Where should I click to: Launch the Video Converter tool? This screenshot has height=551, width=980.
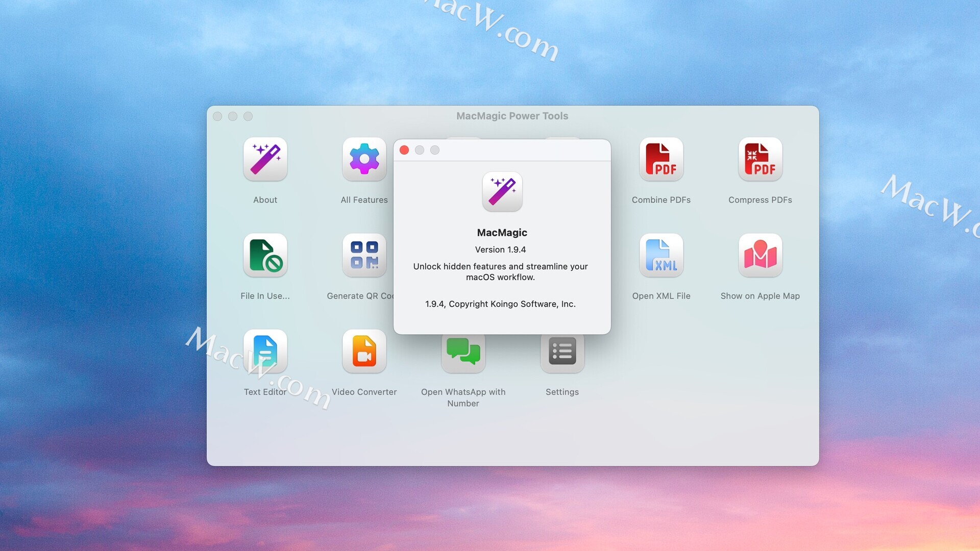[364, 351]
